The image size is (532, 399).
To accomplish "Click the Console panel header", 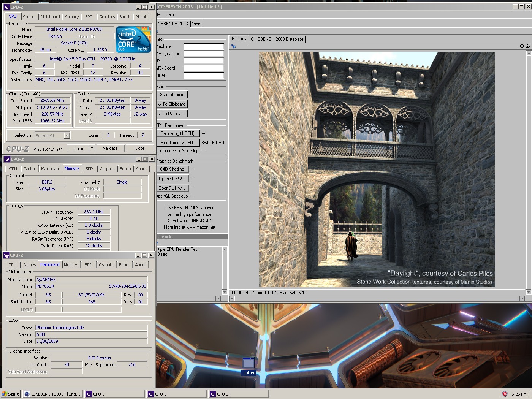I will [x=192, y=237].
